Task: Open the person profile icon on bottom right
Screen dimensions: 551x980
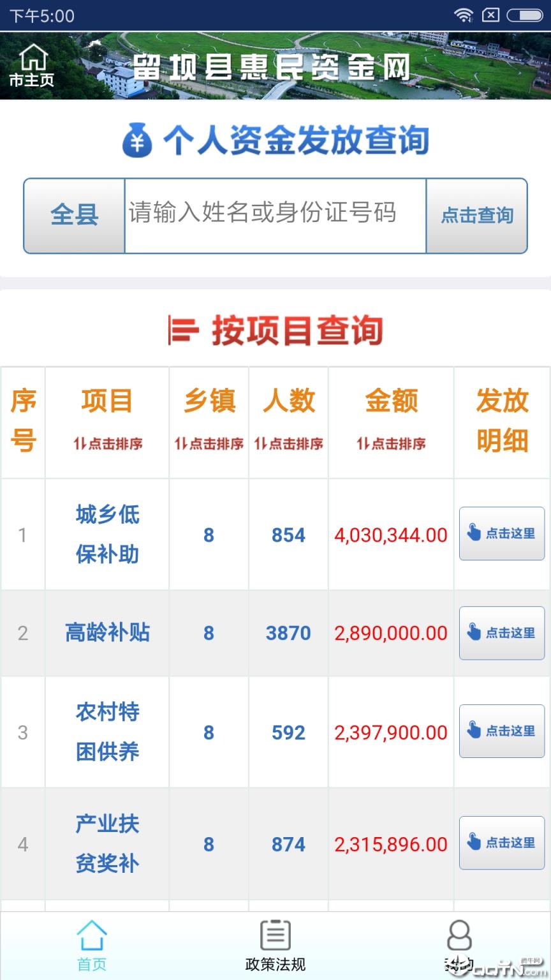Action: (459, 935)
